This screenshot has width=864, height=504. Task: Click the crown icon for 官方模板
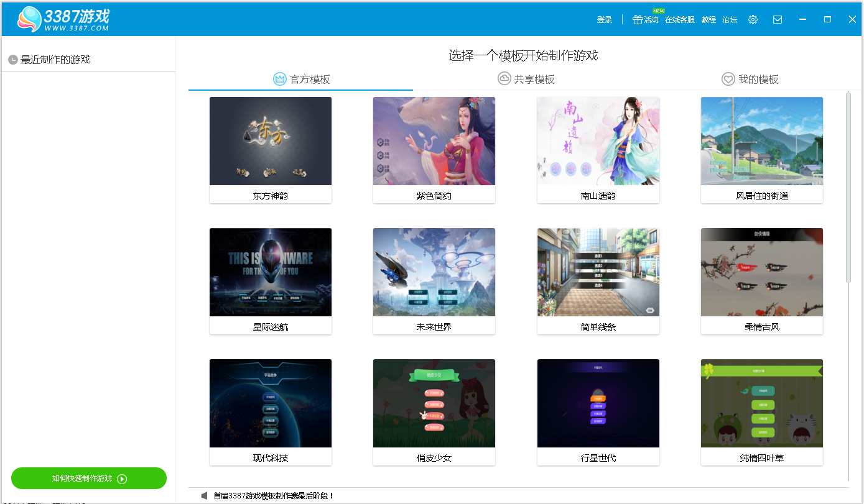[280, 79]
